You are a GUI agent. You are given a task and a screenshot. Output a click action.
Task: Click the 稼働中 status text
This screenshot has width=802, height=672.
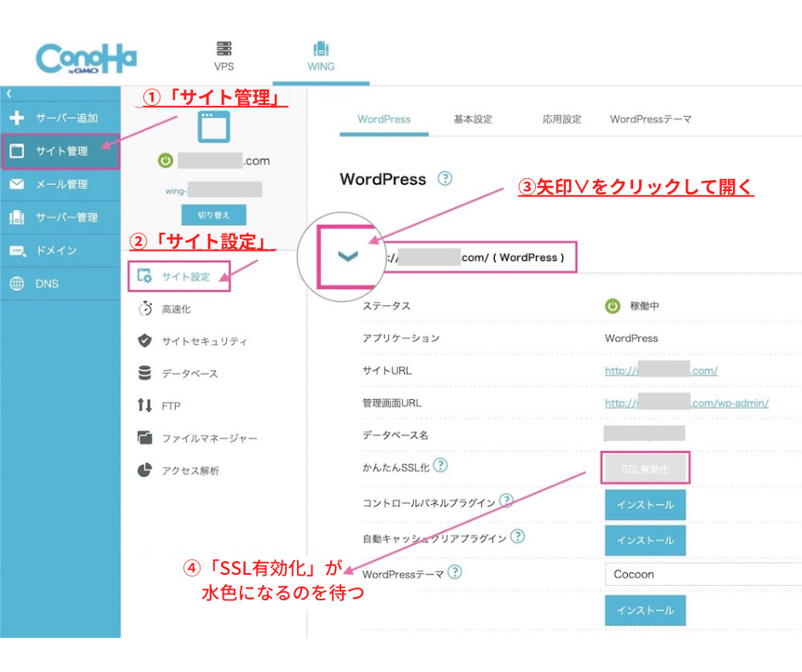tap(644, 306)
